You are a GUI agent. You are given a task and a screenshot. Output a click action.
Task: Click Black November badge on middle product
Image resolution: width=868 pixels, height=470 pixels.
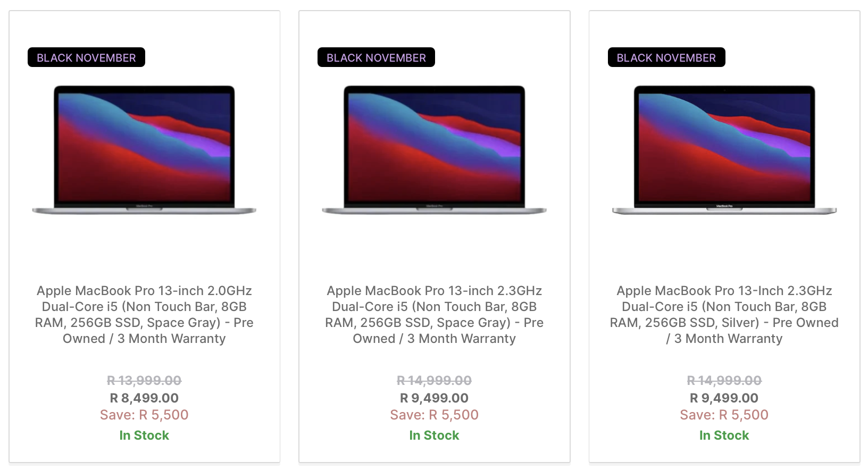[x=376, y=57]
